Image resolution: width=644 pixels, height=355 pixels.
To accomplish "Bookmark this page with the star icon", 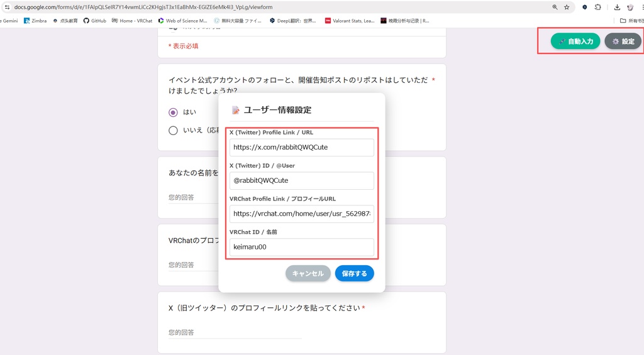I will click(567, 7).
